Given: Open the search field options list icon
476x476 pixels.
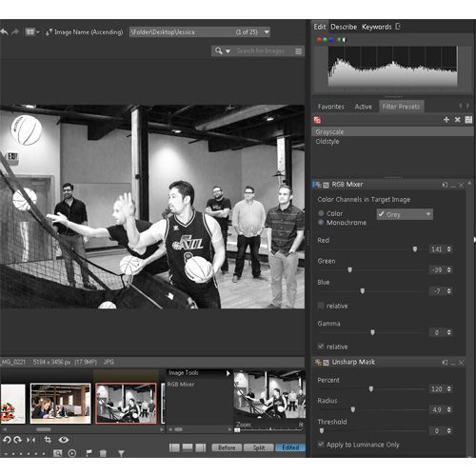Looking at the screenshot, I should [x=298, y=51].
